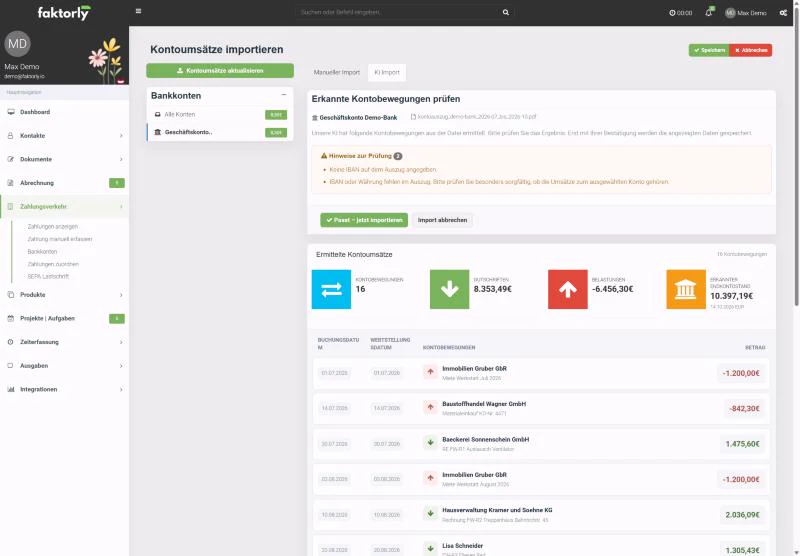This screenshot has width=800, height=556.
Task: Click the orange bank building Endkontostand tile
Action: coord(686,289)
